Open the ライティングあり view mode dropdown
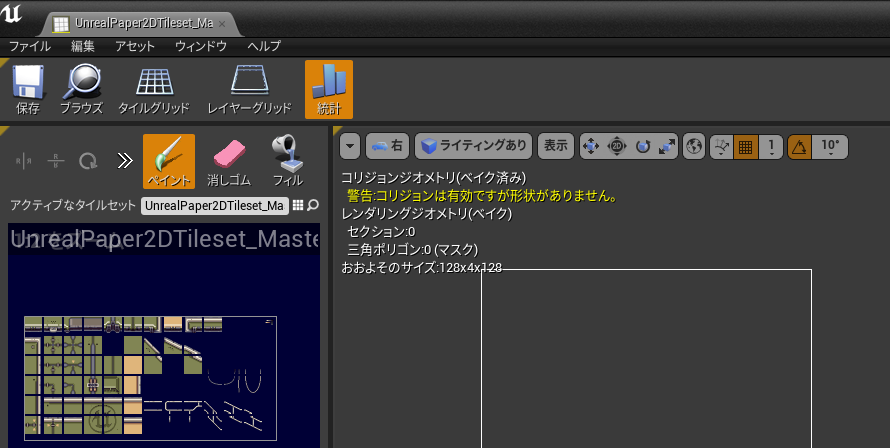 [x=474, y=146]
